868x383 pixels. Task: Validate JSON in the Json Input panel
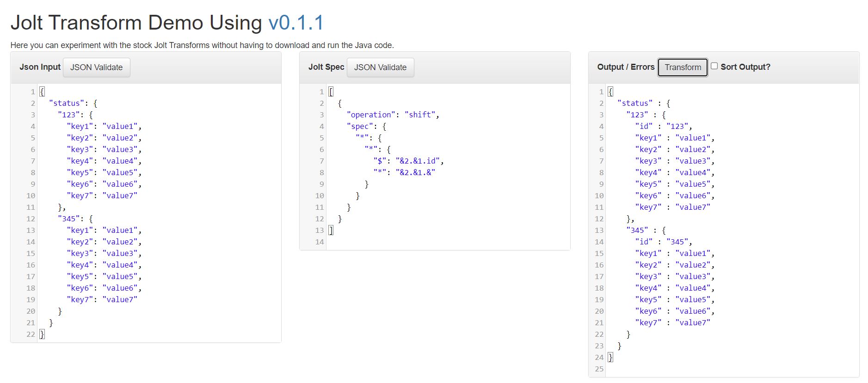[x=96, y=67]
